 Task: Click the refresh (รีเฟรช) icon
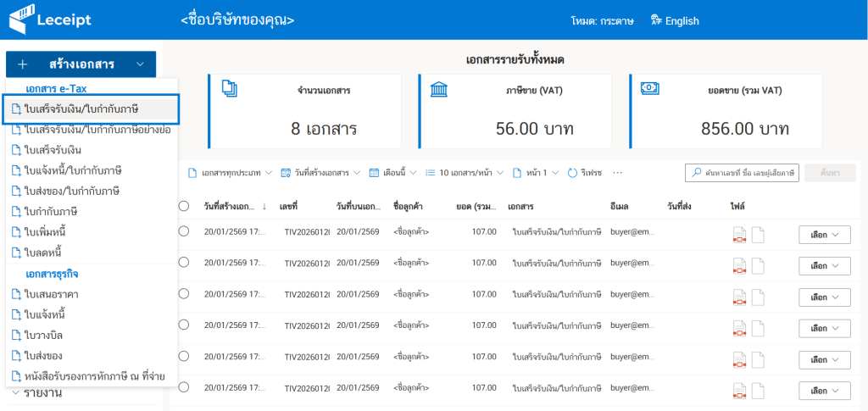pyautogui.click(x=572, y=173)
